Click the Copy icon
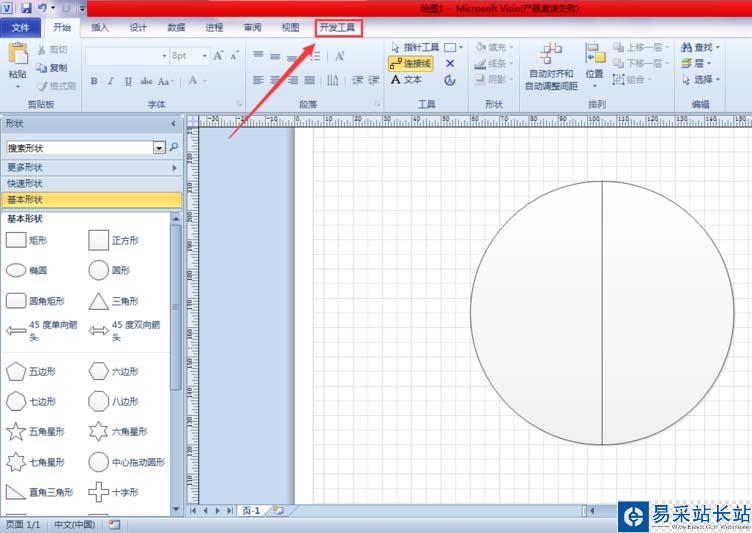752x533 pixels. [42, 68]
